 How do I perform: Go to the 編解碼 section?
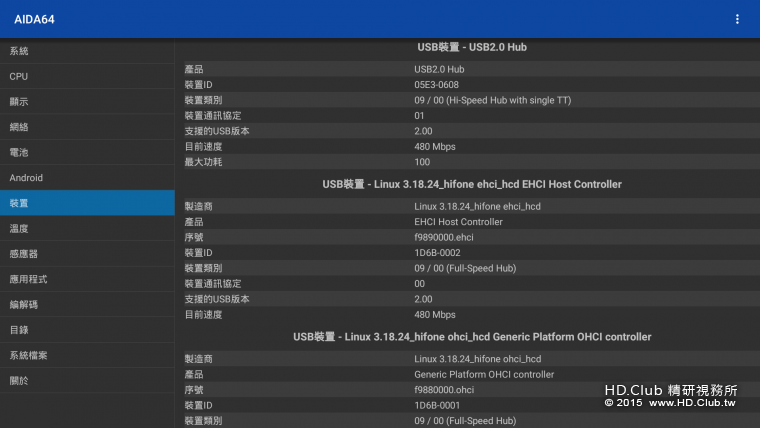[87, 304]
